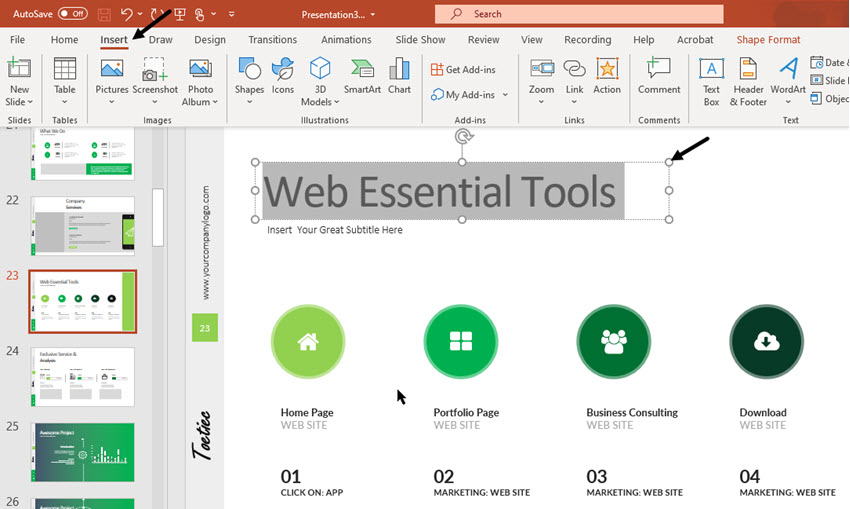Click the Touch/Mouse mode icon

199,14
